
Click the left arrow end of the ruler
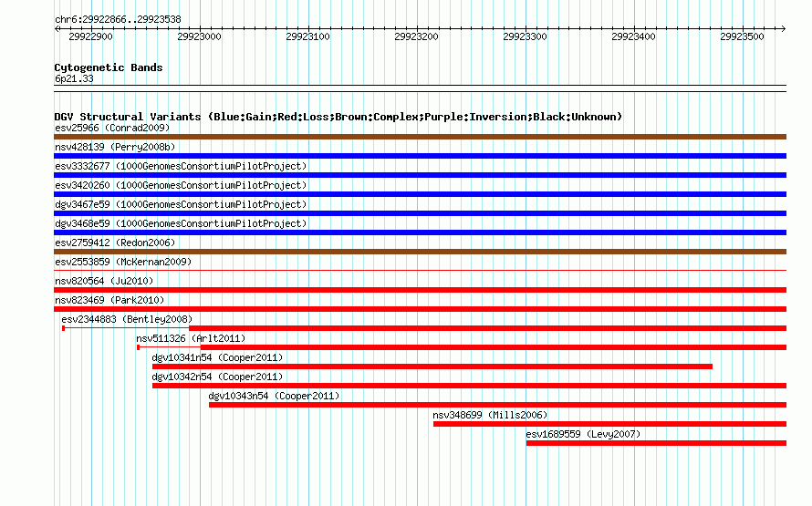click(57, 28)
